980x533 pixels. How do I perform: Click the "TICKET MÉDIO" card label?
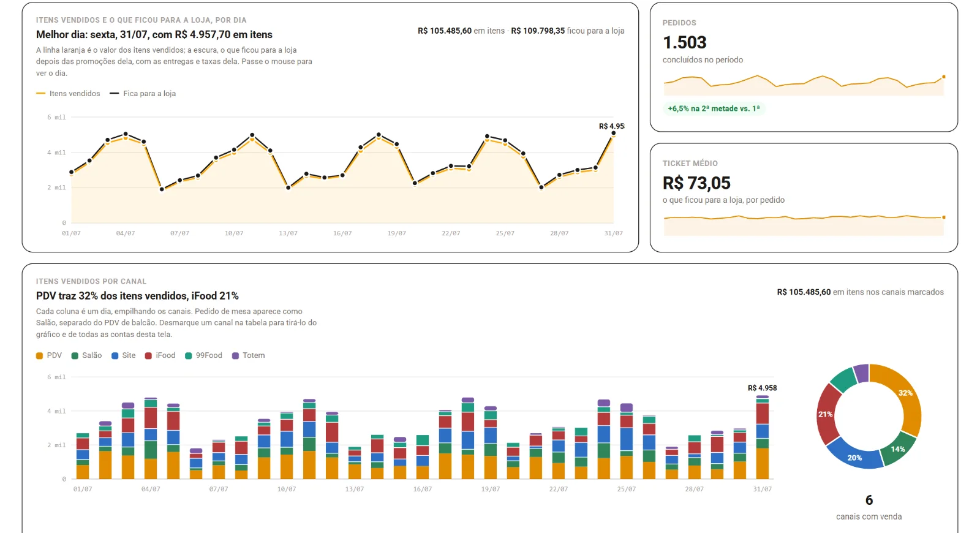click(x=690, y=164)
